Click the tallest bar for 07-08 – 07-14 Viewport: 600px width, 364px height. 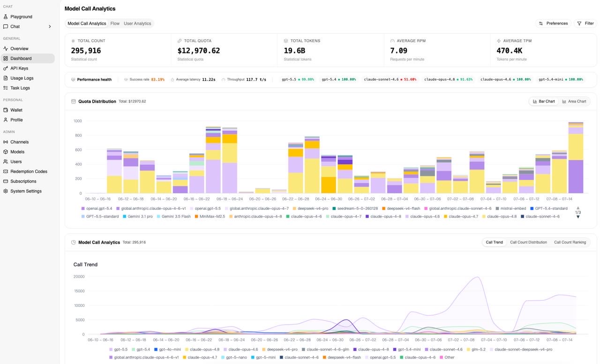[576, 157]
